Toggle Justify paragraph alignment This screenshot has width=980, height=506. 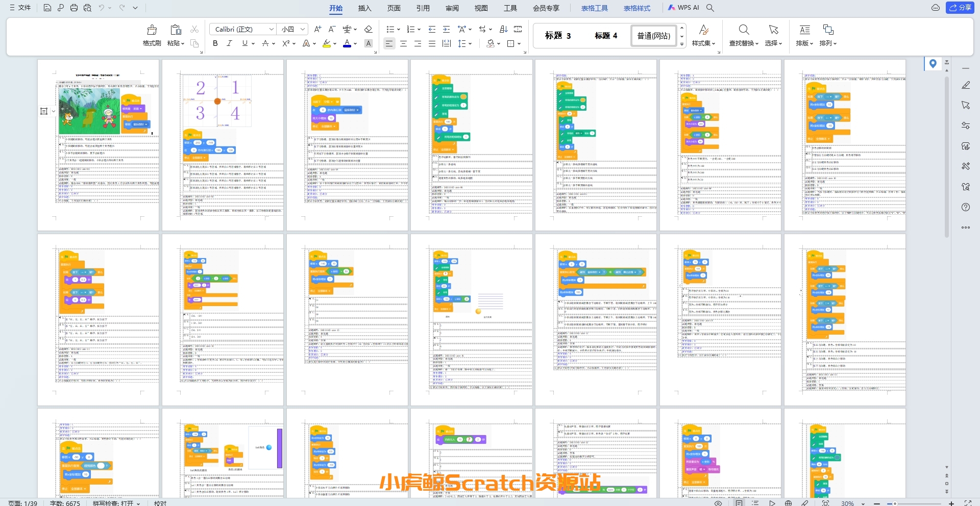(x=432, y=44)
